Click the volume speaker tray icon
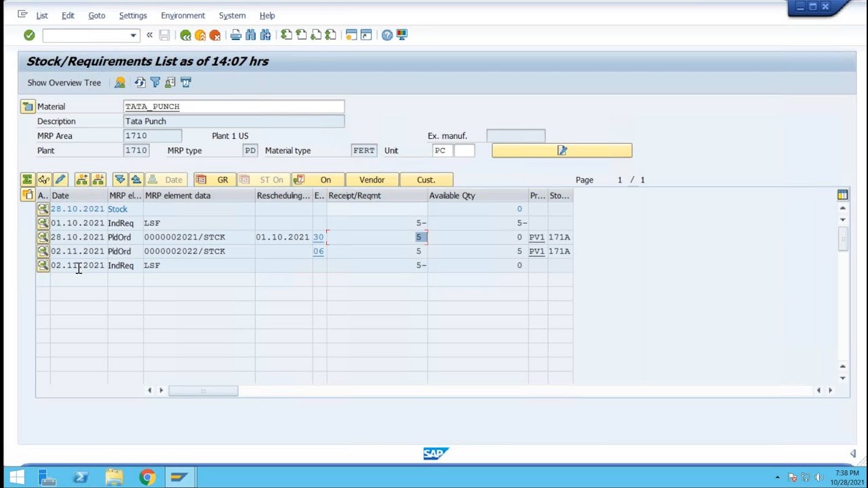The image size is (868, 488). click(x=818, y=477)
